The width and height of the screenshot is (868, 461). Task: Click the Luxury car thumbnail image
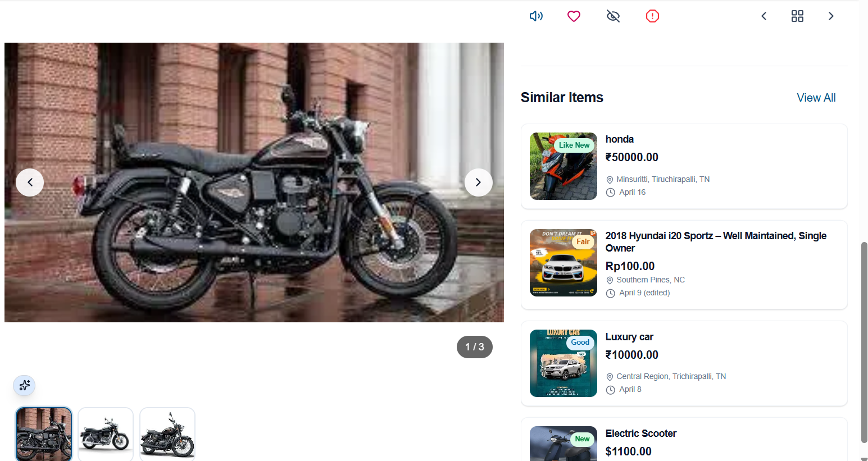[563, 363]
